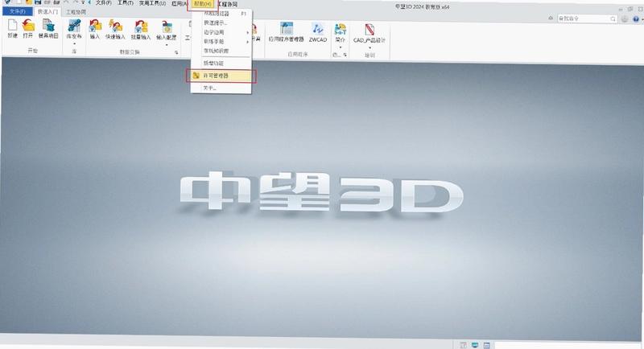The image size is (644, 349).
Task: Open the 应用(A) menu
Action: click(x=179, y=4)
